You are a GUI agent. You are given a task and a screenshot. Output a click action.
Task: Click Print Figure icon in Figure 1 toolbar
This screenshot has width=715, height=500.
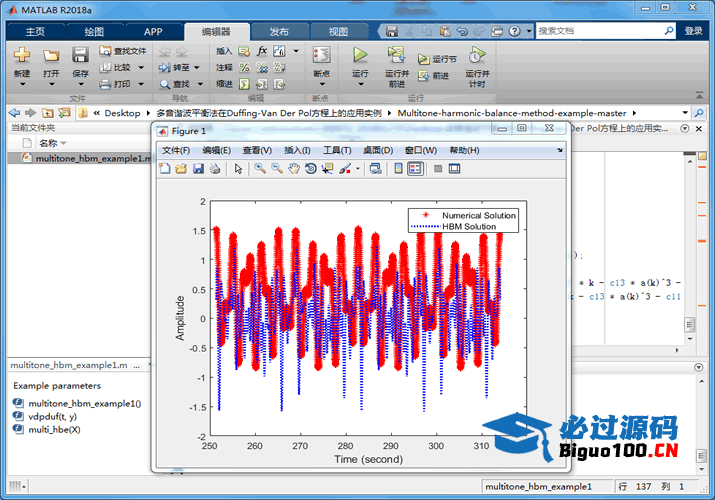coord(215,169)
